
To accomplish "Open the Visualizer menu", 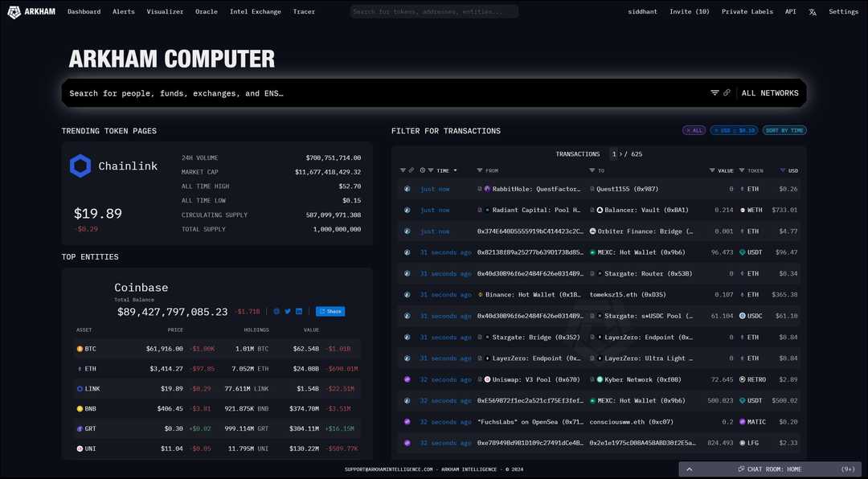I will click(165, 11).
